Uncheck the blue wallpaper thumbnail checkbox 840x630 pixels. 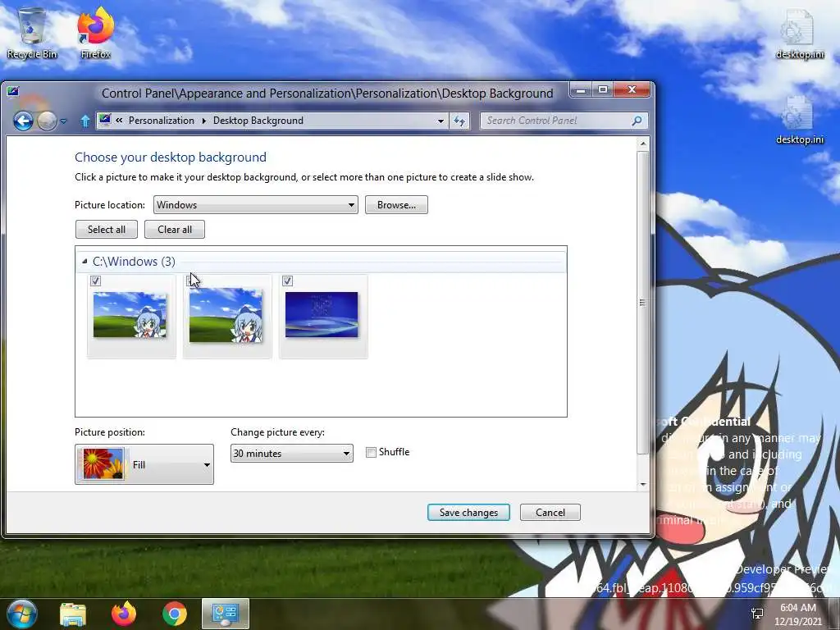point(288,281)
